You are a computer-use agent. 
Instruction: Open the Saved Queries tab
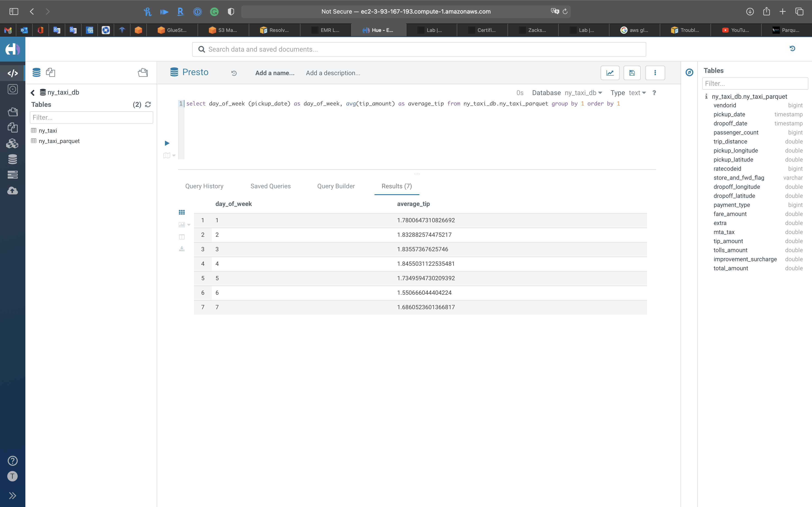click(271, 186)
